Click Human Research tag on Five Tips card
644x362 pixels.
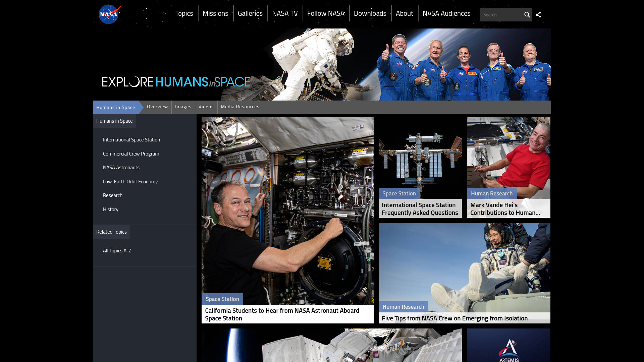[403, 307]
